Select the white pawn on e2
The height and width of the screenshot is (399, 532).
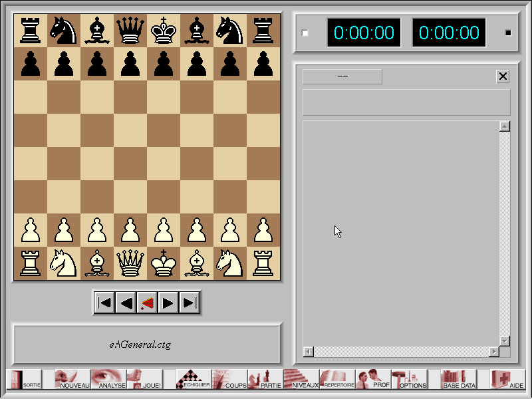[x=164, y=230]
